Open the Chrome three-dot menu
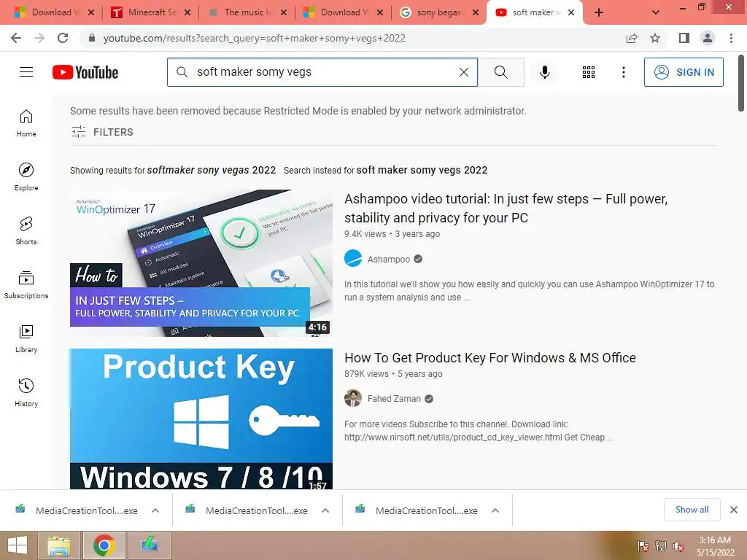Viewport: 747px width, 560px height. pyautogui.click(x=731, y=38)
